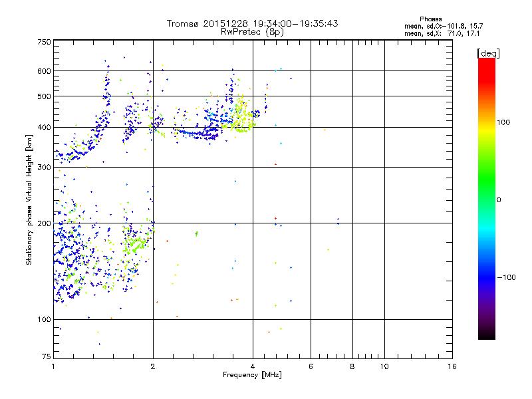Click the y-axis tick label '100'
The width and height of the screenshot is (532, 399).
click(x=44, y=320)
